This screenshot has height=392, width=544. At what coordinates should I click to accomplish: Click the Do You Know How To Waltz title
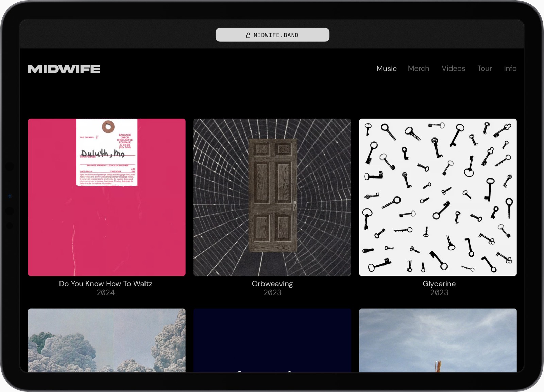coord(106,284)
